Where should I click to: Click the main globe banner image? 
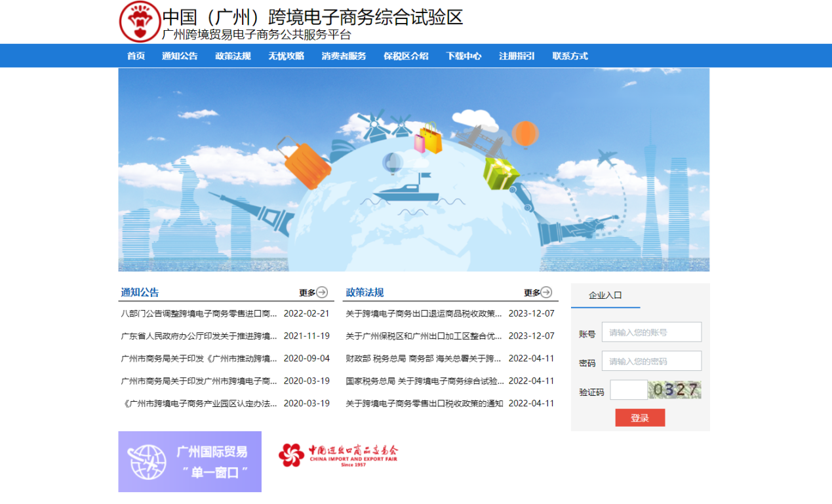click(x=414, y=170)
